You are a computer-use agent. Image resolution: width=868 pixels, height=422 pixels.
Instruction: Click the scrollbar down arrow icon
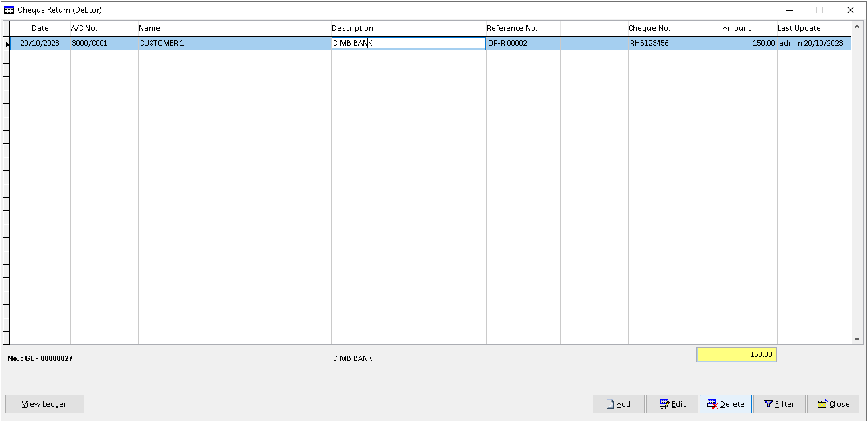click(858, 338)
